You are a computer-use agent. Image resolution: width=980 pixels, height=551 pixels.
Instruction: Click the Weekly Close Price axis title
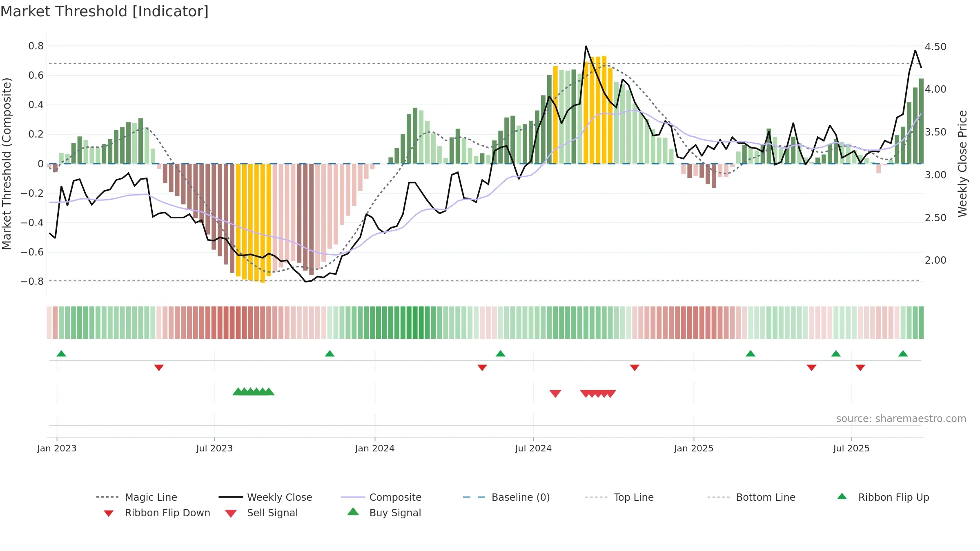962,163
